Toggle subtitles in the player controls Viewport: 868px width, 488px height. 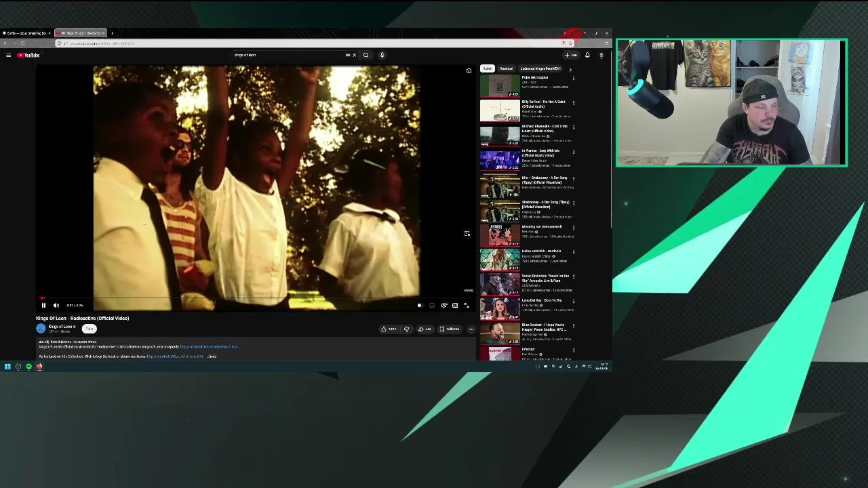click(x=432, y=306)
